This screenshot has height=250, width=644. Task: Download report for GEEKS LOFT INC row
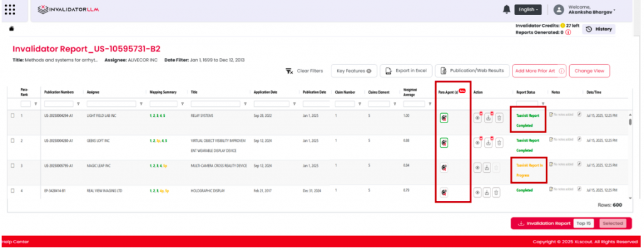click(x=488, y=143)
